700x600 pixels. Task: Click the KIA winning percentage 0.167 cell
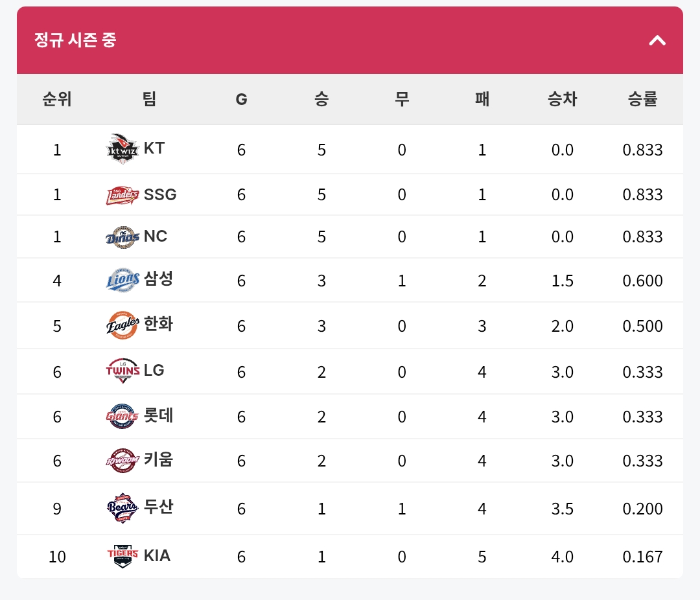coord(642,557)
